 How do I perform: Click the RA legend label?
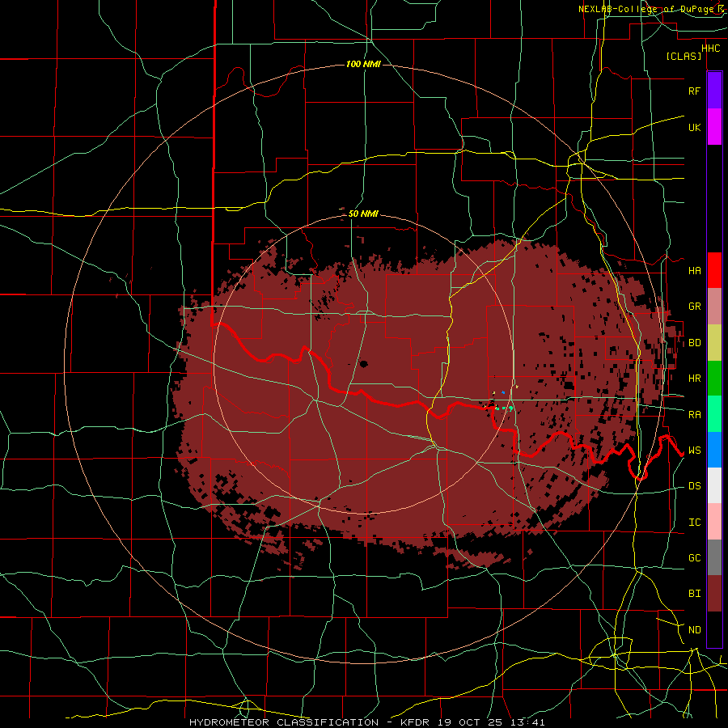(694, 415)
